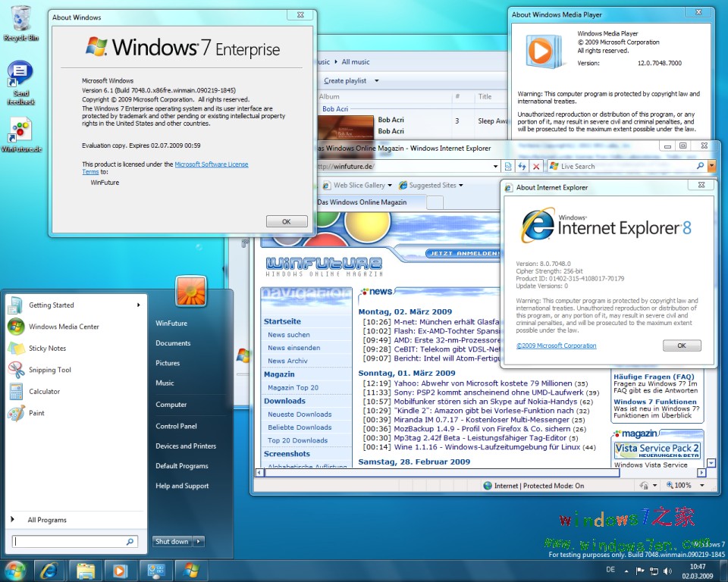Viewport: 728px width, 582px height.
Task: Click OK in About Internet Explorer dialog
Action: coord(681,346)
